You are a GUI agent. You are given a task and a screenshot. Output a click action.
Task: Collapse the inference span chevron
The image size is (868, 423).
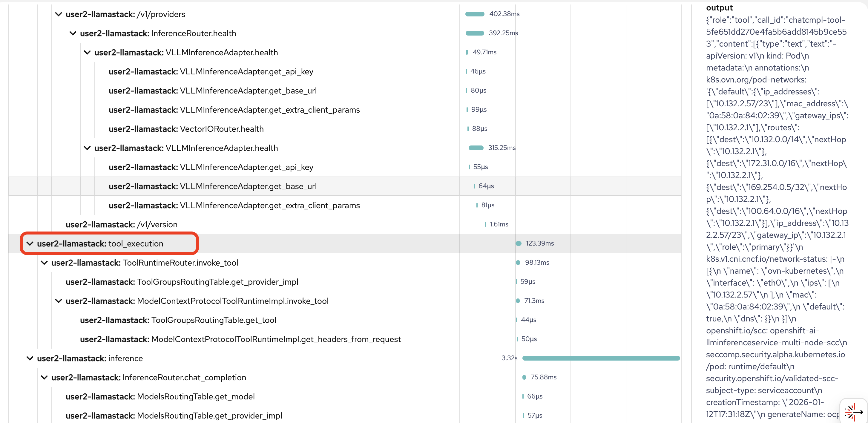pyautogui.click(x=30, y=358)
